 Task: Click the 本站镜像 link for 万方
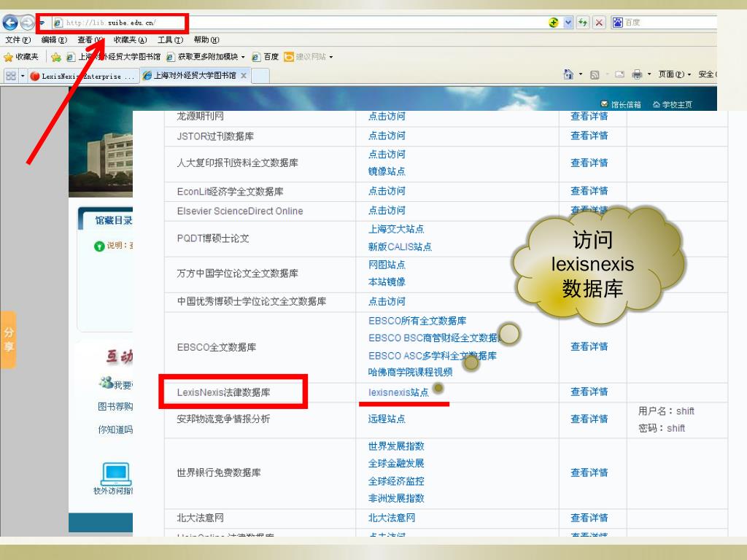click(x=387, y=282)
